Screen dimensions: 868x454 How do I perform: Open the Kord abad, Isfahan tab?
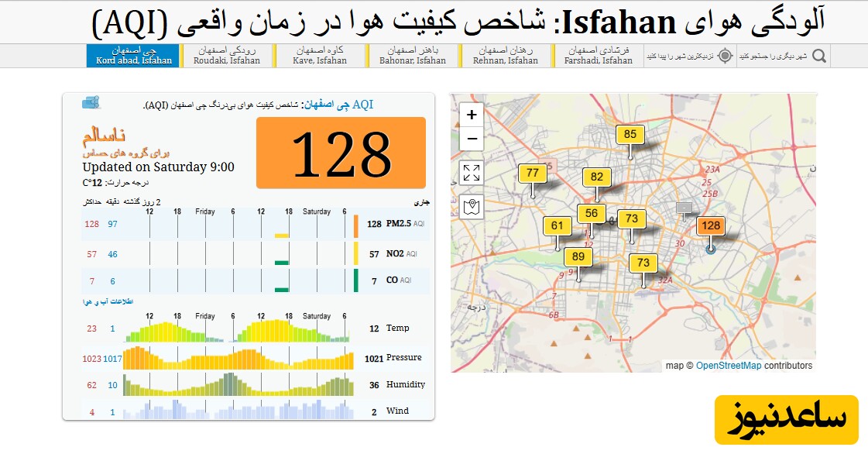pyautogui.click(x=133, y=56)
